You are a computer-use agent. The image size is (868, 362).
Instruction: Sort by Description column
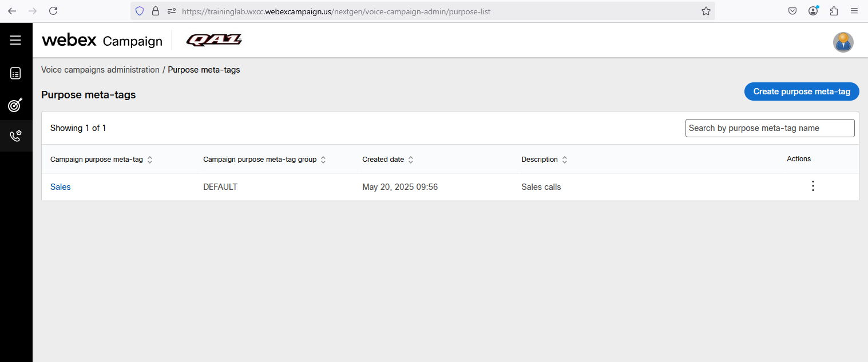[x=565, y=160]
